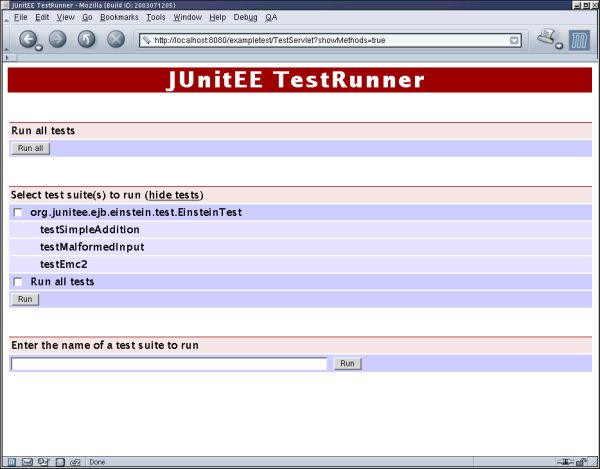Click the 'Run all tests' section heading at top
Image resolution: width=600 pixels, height=469 pixels.
[43, 131]
